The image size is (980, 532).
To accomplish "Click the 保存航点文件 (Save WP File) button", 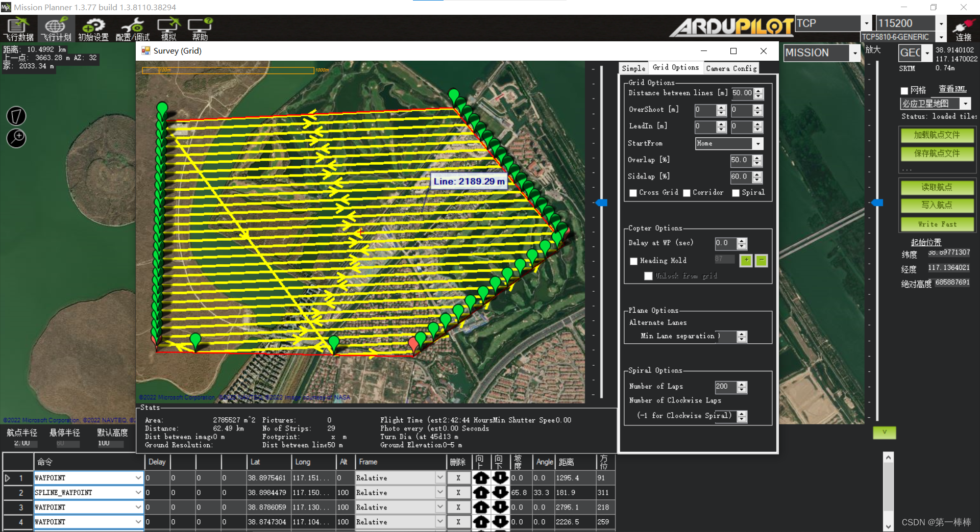I will click(937, 154).
